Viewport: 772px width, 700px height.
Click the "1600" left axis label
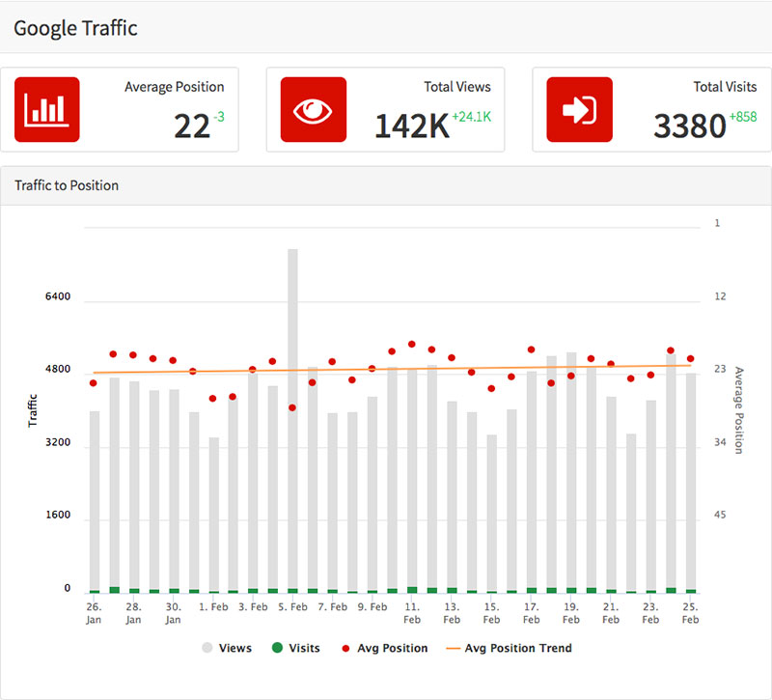58,516
